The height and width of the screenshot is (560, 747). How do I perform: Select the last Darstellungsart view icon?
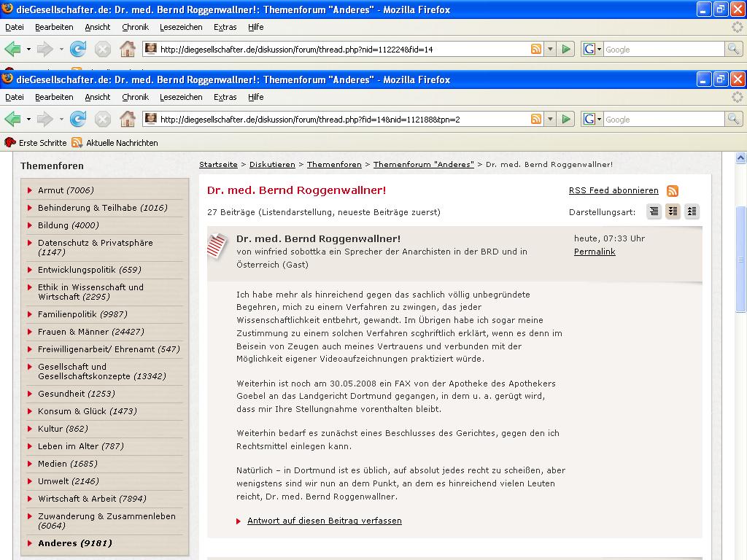(x=692, y=211)
